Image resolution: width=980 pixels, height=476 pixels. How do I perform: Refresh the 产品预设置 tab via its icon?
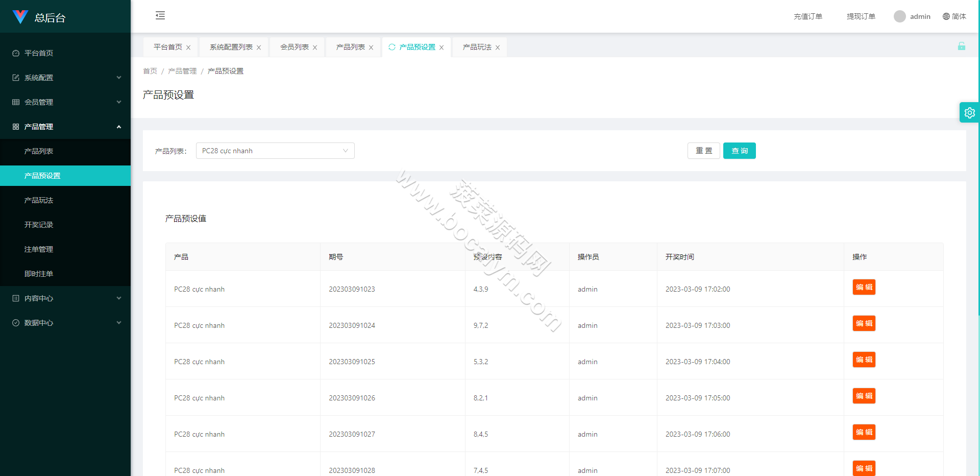392,47
